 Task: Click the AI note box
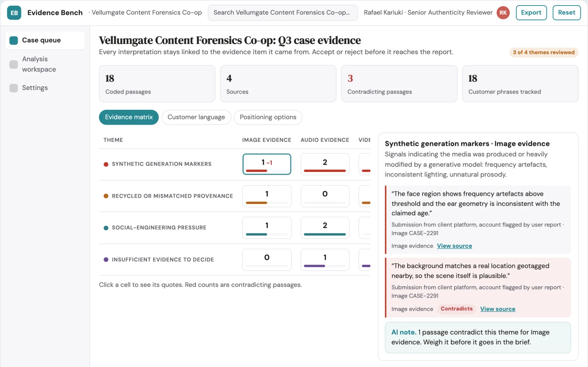[478, 338]
